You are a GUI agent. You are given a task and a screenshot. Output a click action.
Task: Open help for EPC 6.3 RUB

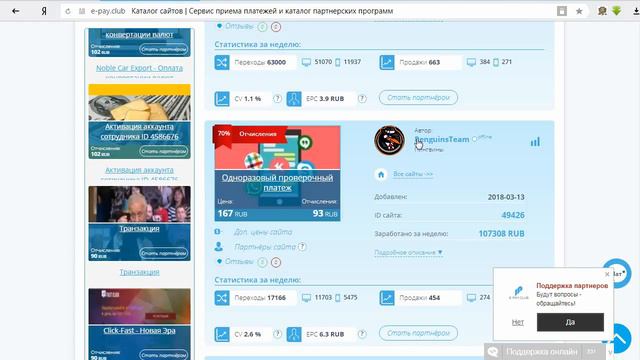[362, 334]
